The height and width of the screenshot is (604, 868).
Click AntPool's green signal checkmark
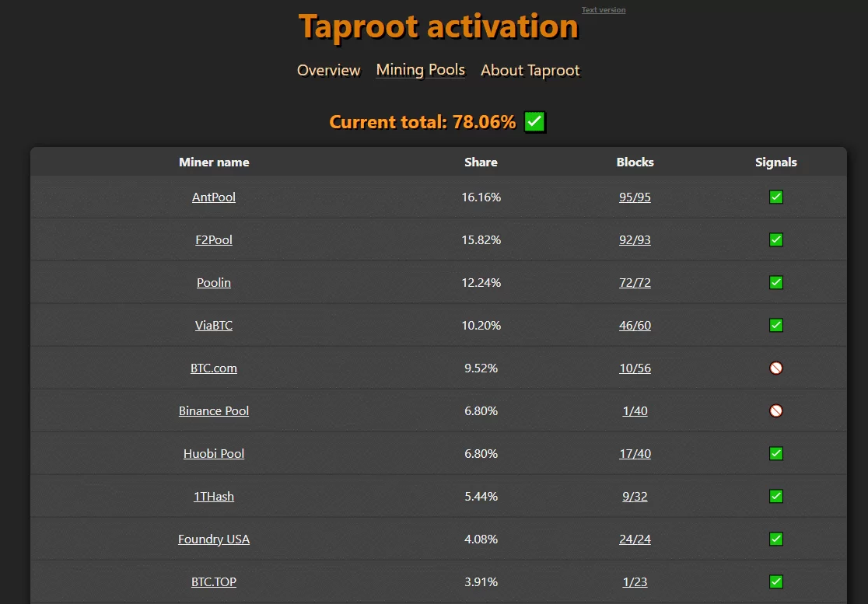775,197
